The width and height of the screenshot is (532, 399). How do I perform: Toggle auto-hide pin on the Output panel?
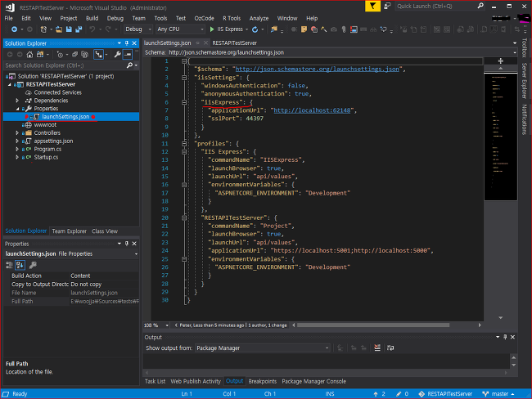coord(505,338)
